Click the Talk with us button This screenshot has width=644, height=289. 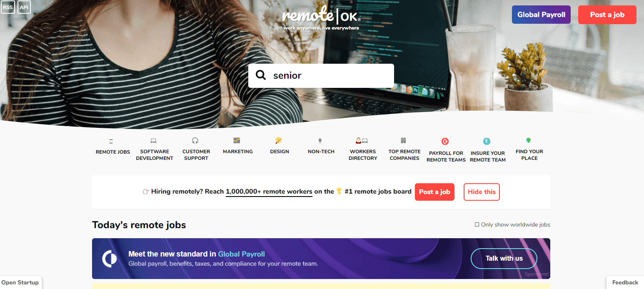pyautogui.click(x=504, y=258)
